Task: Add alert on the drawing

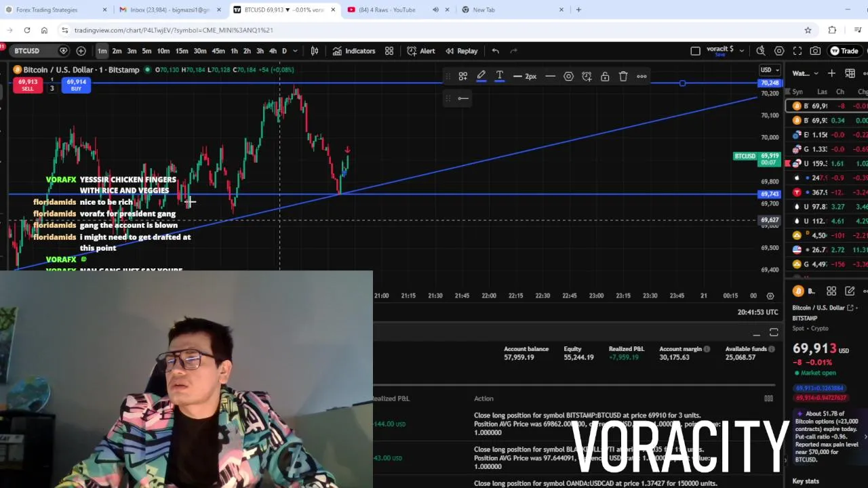Action: tap(587, 77)
